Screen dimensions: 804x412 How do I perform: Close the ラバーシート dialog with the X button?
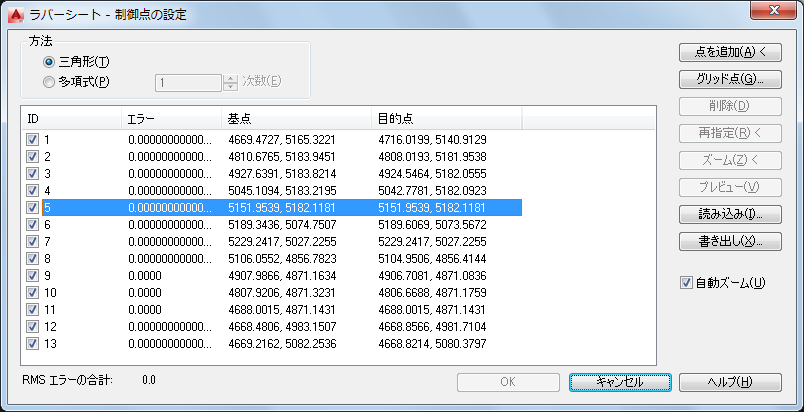pos(775,11)
